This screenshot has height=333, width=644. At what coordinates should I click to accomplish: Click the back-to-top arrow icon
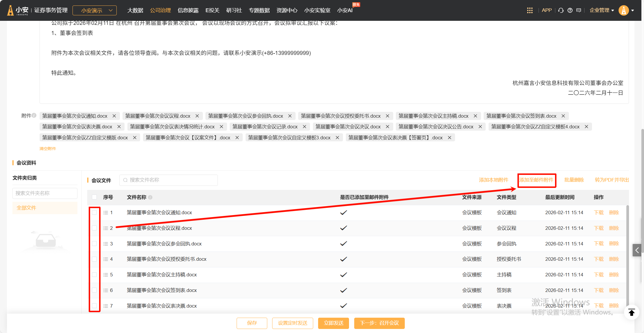click(632, 312)
